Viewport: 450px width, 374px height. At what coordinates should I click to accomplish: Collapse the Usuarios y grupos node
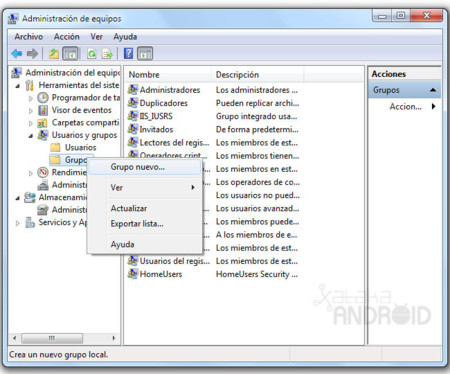coord(31,136)
